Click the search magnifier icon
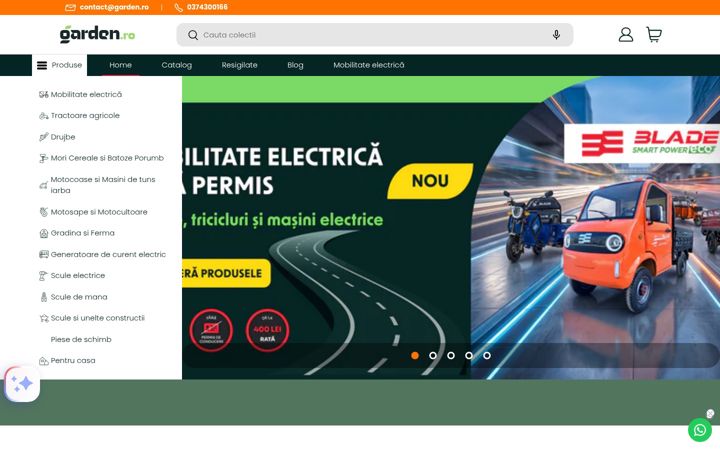The height and width of the screenshot is (450, 720). tap(193, 35)
